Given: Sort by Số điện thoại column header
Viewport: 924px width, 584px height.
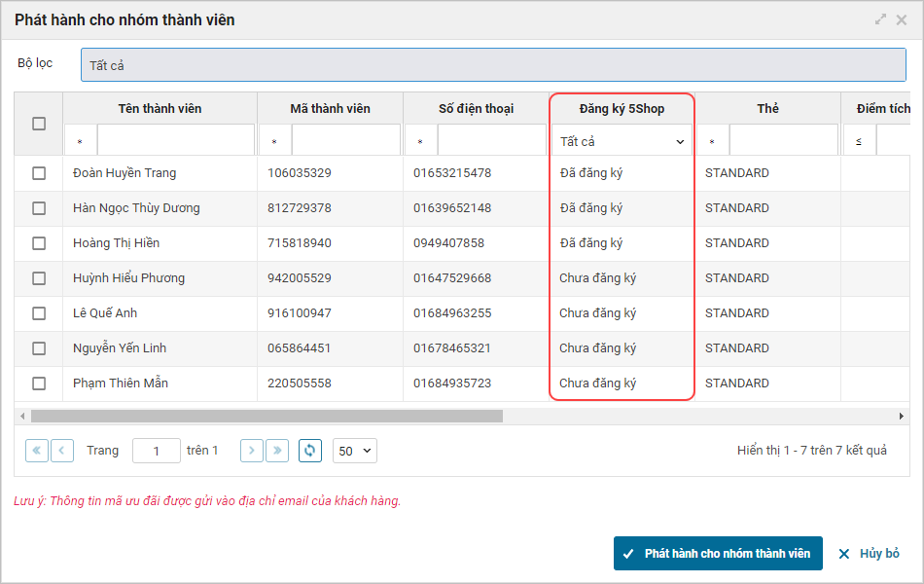Looking at the screenshot, I should coord(477,109).
